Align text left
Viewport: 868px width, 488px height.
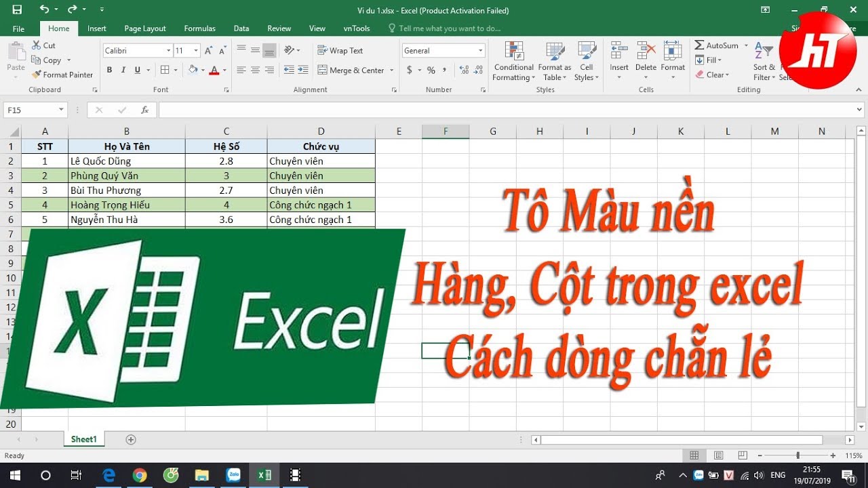pos(241,70)
